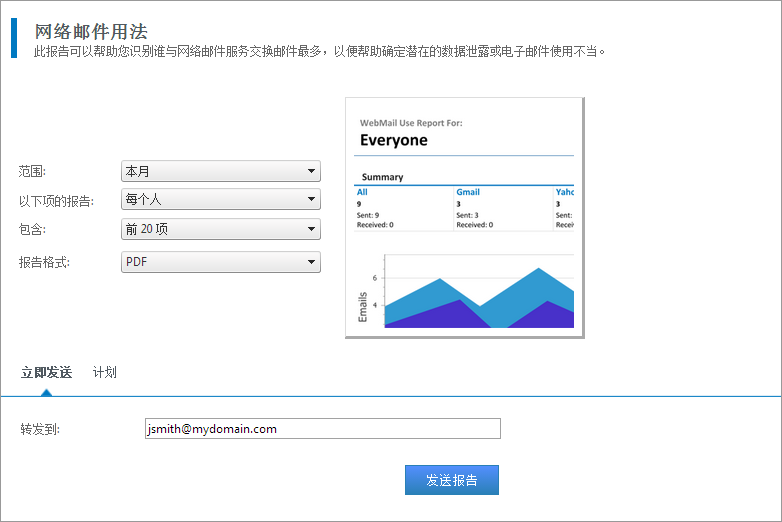Click the 转发到 label text
The image size is (782, 522).
(x=40, y=430)
